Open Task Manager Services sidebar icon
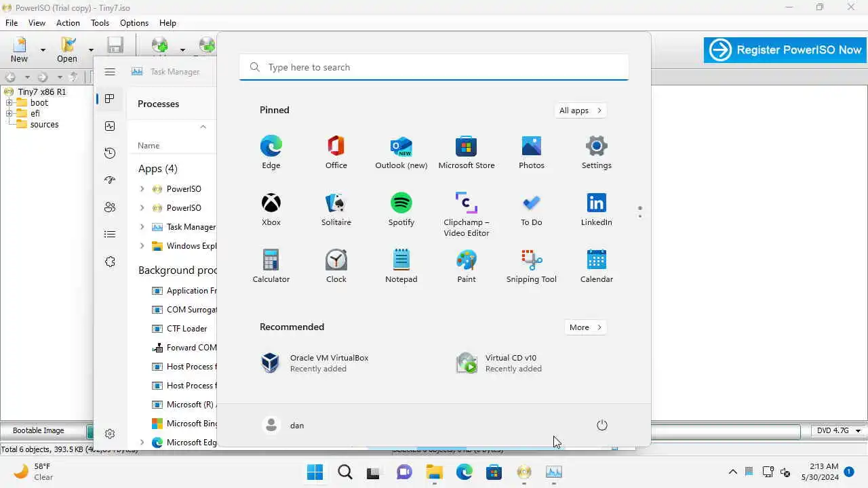The height and width of the screenshot is (488, 868). point(110,262)
